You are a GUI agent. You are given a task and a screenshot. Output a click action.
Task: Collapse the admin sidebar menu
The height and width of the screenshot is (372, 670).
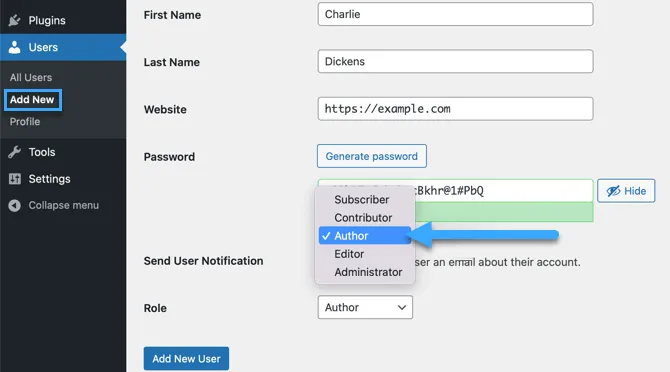(63, 205)
